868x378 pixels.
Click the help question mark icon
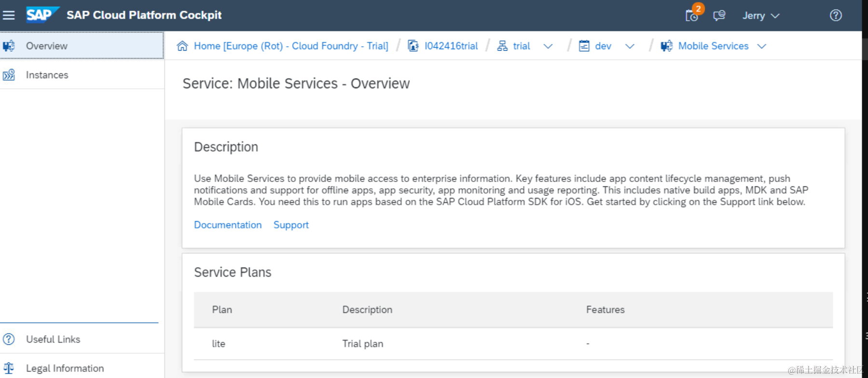point(836,15)
